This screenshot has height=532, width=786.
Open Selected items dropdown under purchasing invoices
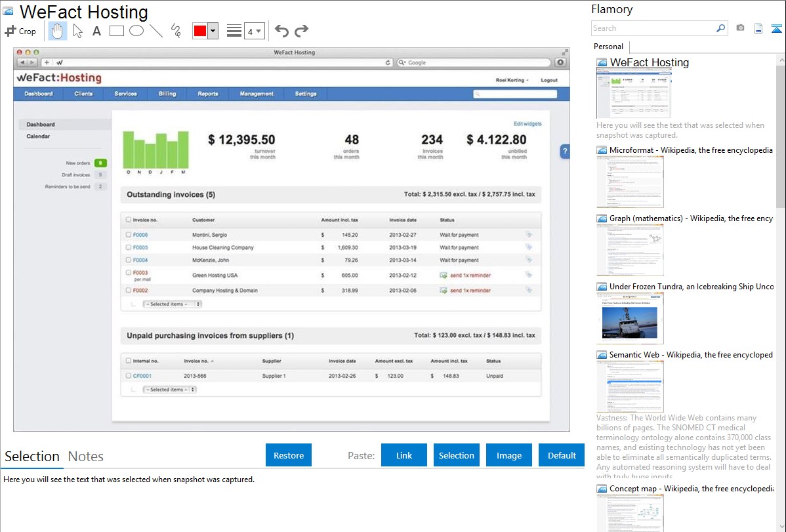coord(169,390)
